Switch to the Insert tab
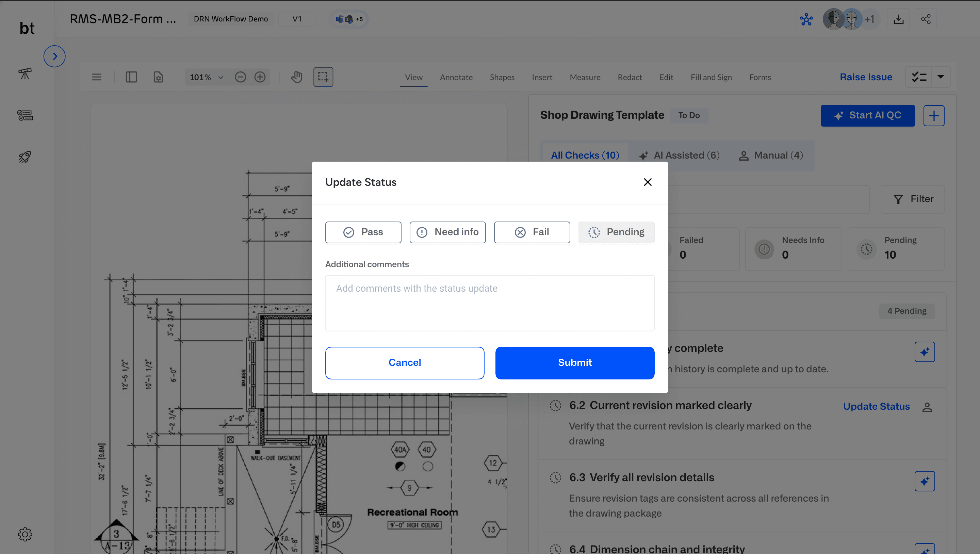 click(542, 77)
